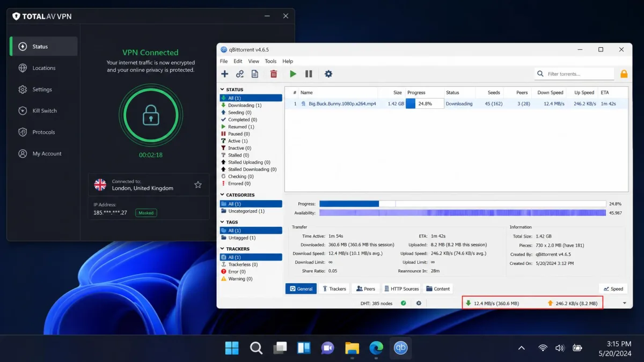
Task: Open the Tools menu
Action: coord(270,61)
